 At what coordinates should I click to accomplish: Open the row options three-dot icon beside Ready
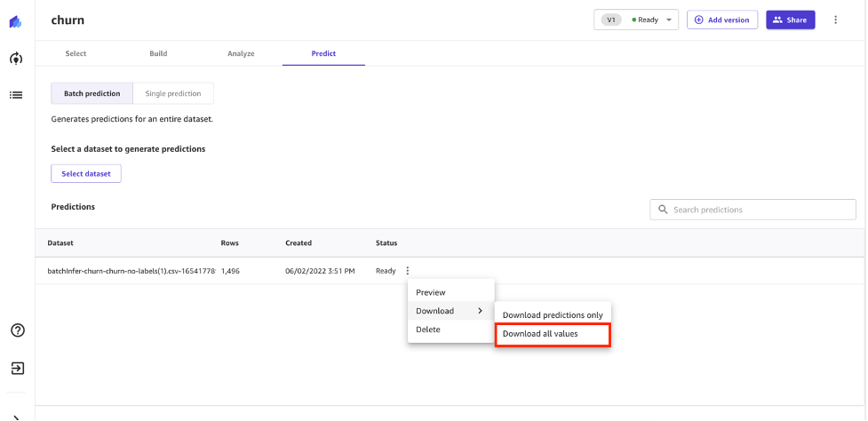[x=408, y=271]
